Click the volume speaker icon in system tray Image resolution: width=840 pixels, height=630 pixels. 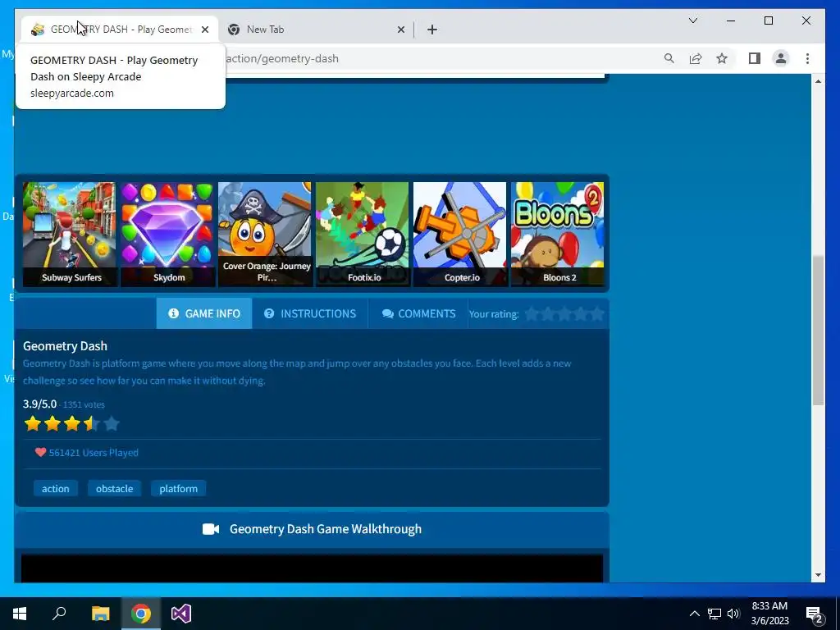pyautogui.click(x=733, y=614)
